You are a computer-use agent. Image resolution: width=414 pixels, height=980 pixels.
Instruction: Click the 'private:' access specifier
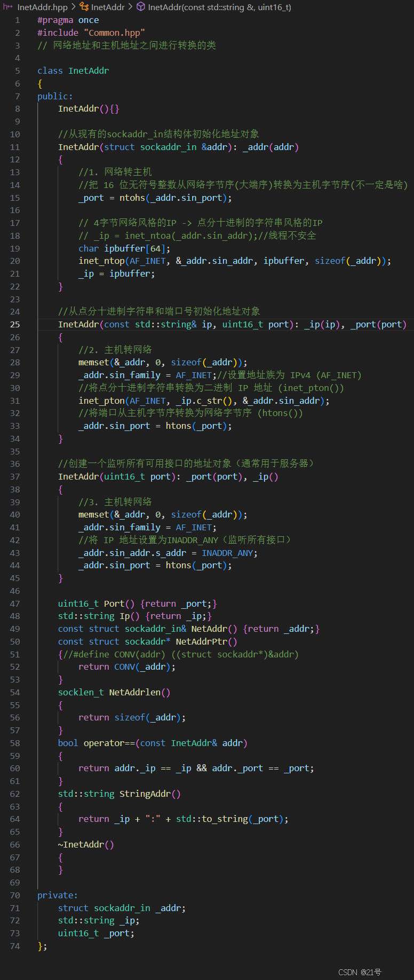tap(58, 895)
